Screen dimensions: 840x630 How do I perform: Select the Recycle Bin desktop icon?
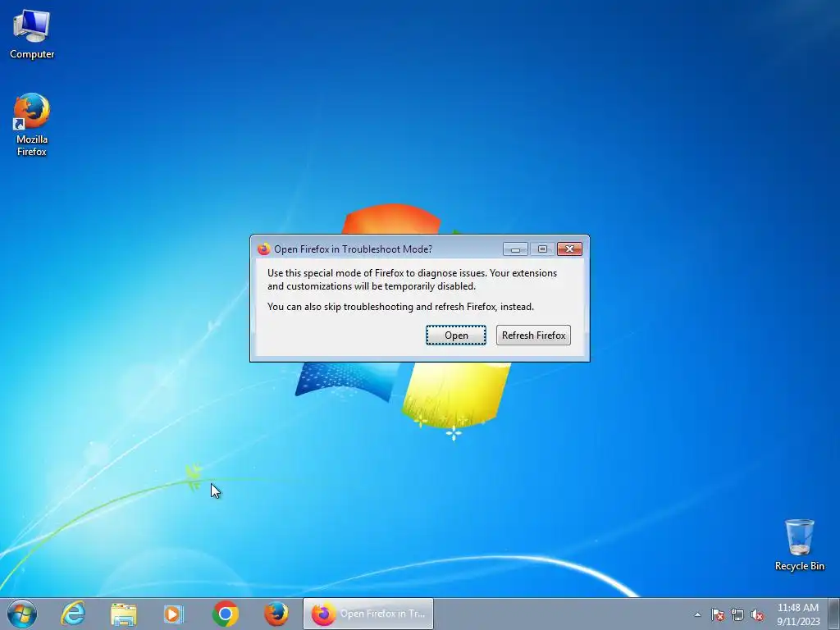[x=799, y=545]
